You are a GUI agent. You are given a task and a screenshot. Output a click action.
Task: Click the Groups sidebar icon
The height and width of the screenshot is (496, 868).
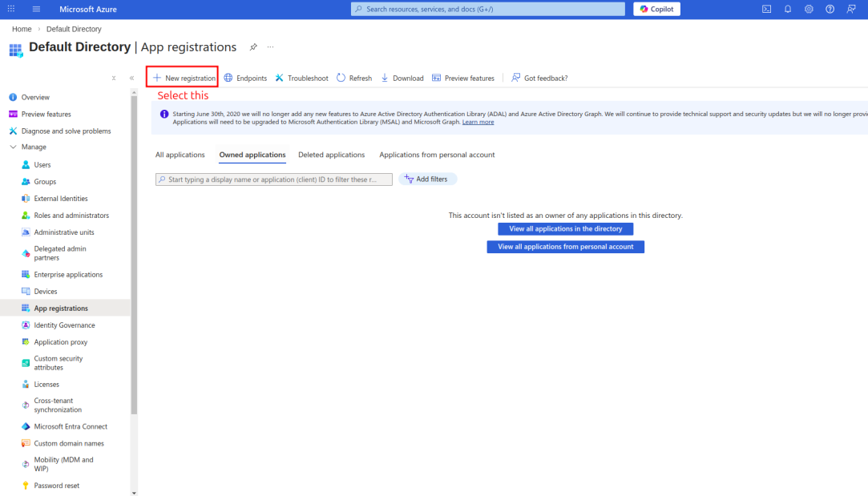[x=26, y=182]
